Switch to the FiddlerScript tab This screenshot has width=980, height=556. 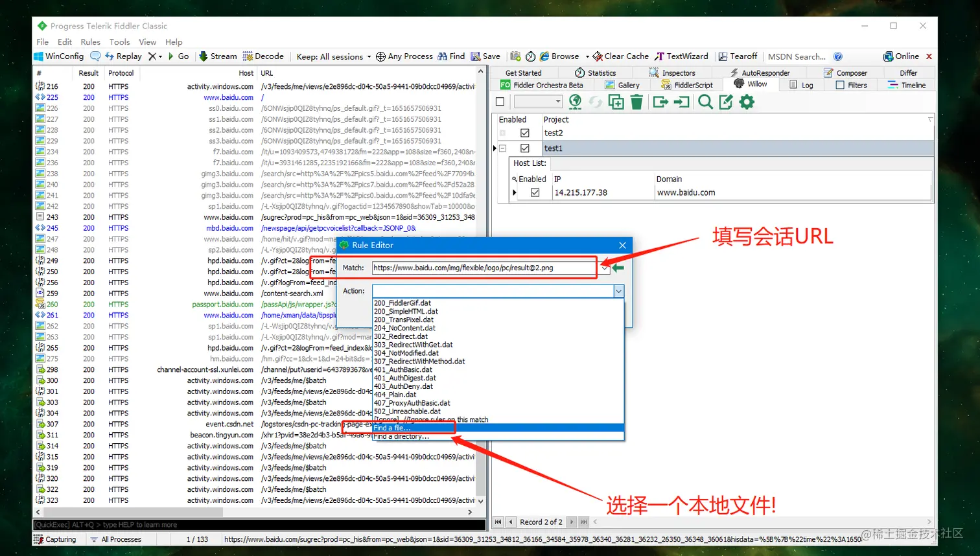[x=687, y=85]
